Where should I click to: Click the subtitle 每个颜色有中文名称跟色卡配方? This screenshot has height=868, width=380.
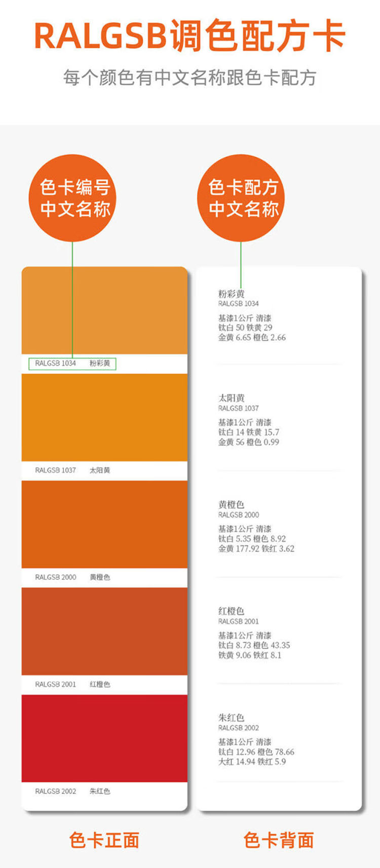click(x=189, y=78)
